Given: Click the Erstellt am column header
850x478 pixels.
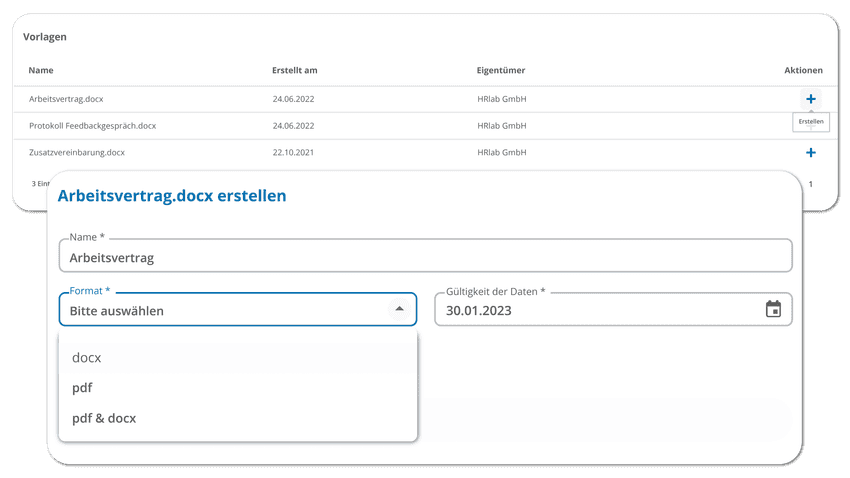Looking at the screenshot, I should pos(294,70).
